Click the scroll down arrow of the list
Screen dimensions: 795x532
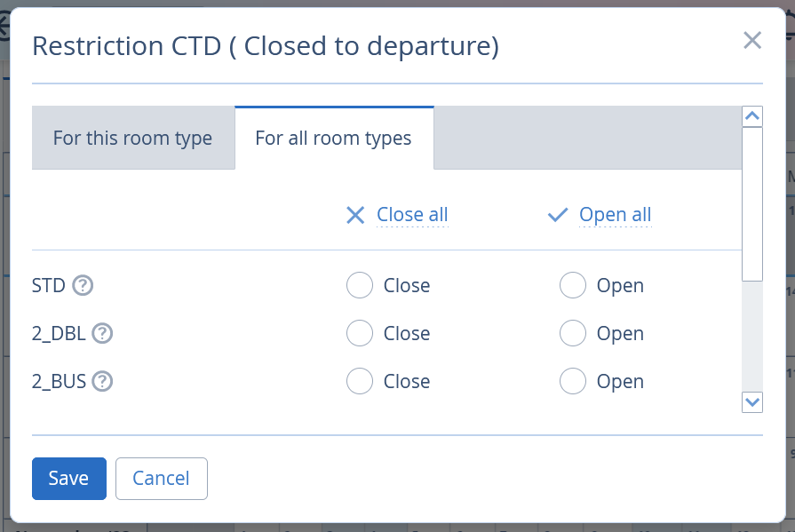click(752, 402)
